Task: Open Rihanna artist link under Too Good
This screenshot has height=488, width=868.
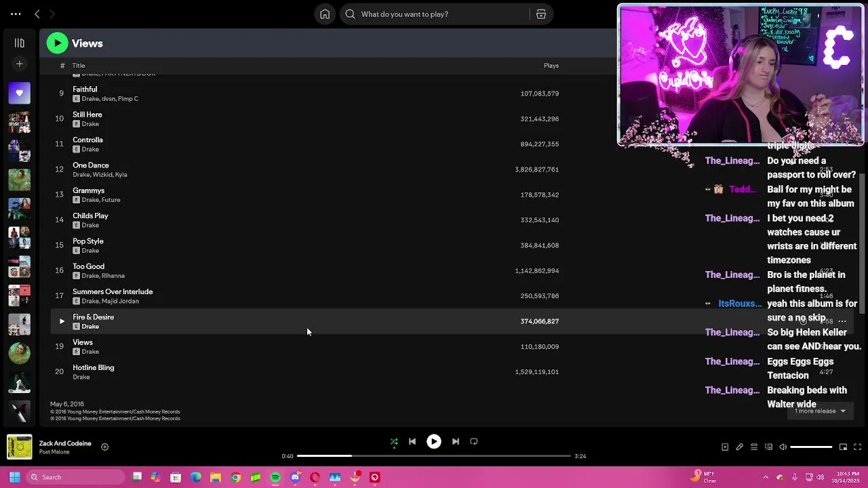Action: tap(113, 276)
